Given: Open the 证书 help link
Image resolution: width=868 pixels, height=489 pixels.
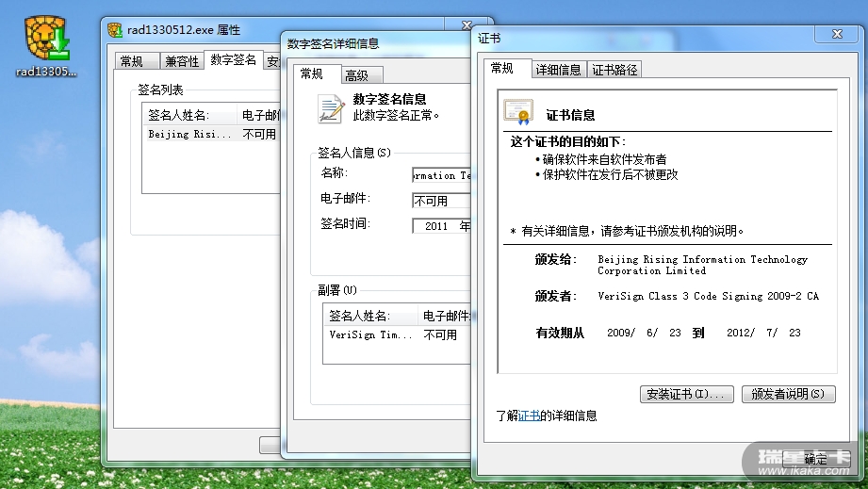Looking at the screenshot, I should pos(530,416).
